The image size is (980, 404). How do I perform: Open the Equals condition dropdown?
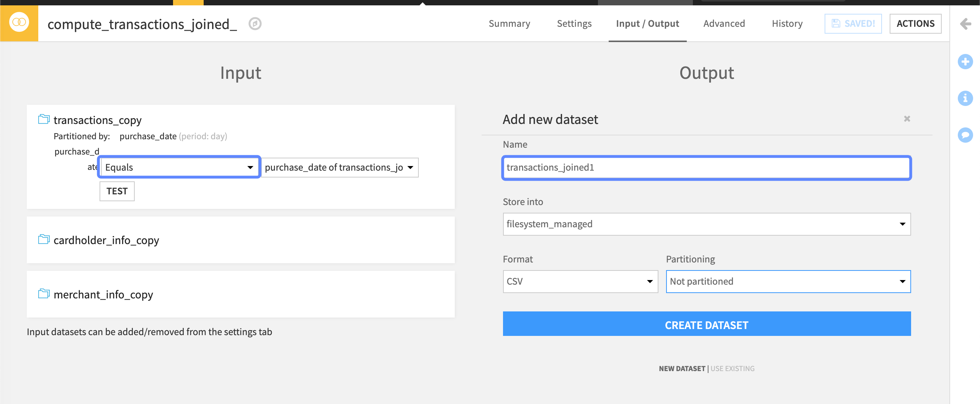click(178, 167)
